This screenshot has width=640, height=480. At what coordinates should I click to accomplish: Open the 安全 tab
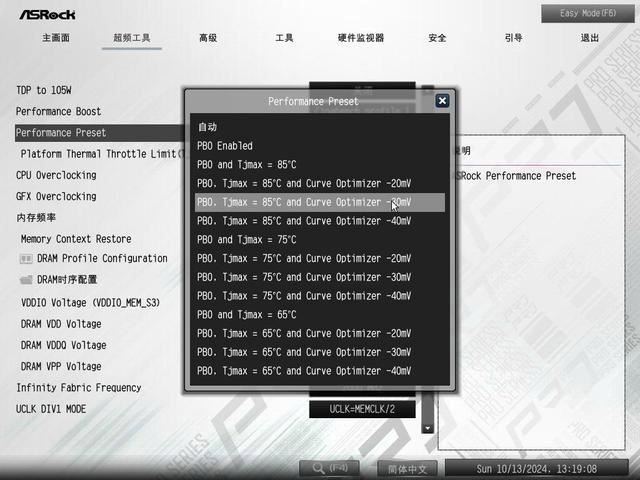point(437,38)
